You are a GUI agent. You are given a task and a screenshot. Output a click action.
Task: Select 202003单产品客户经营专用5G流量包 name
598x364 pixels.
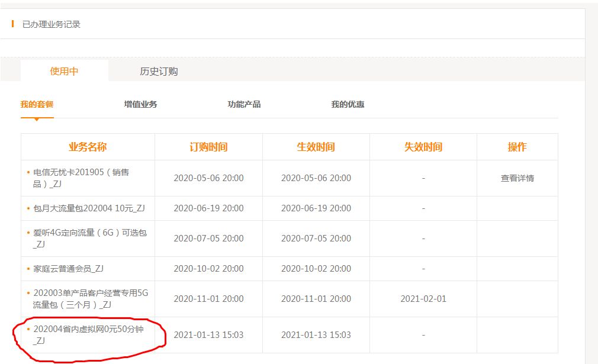tap(91, 299)
